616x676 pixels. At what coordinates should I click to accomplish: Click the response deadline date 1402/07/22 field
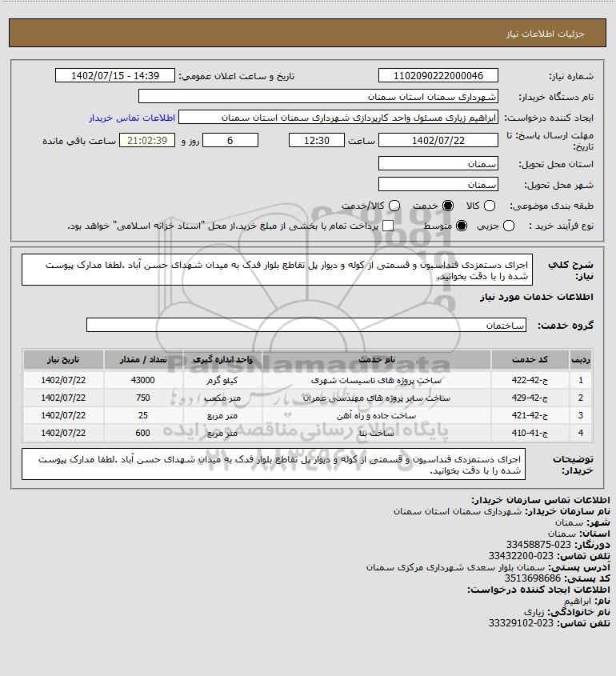pyautogui.click(x=438, y=141)
